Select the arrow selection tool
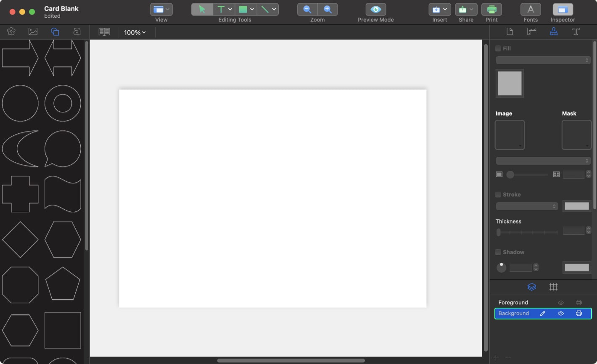The height and width of the screenshot is (364, 597). coord(202,9)
